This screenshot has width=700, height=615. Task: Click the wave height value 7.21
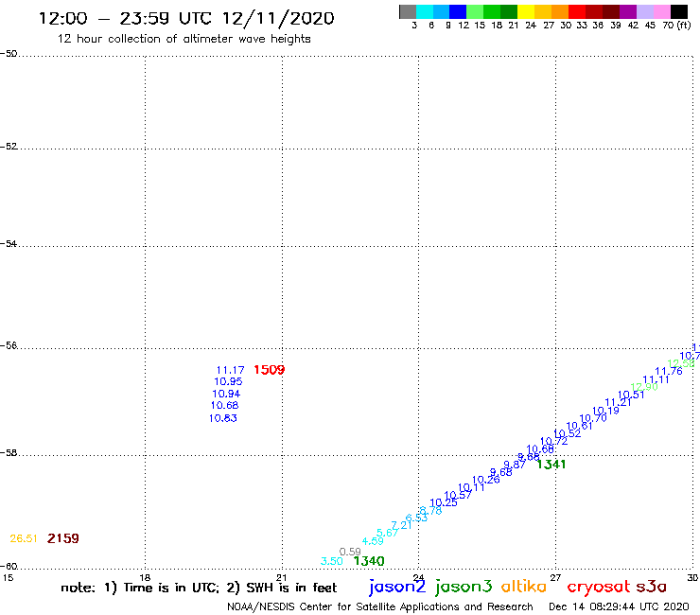(x=401, y=525)
